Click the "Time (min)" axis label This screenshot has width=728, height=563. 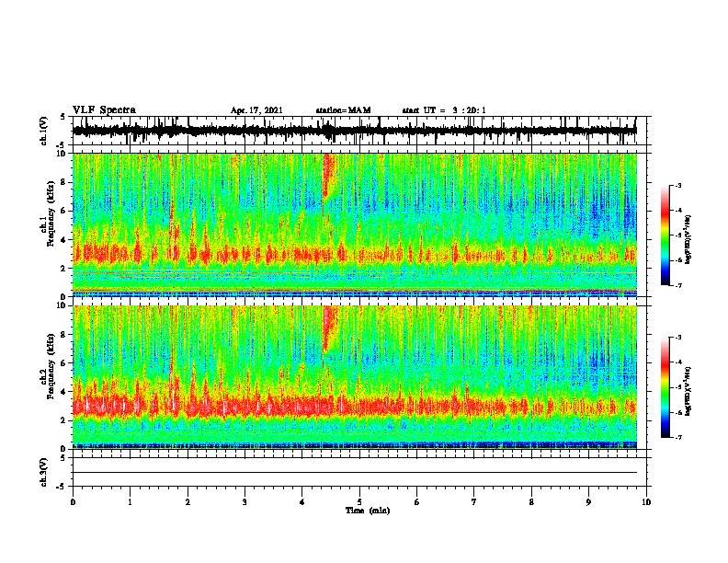368,511
